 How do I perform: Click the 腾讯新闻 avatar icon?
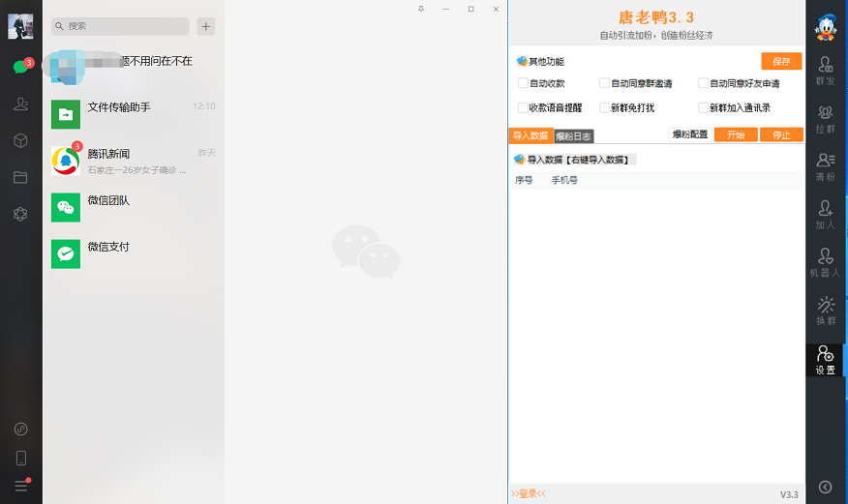coord(66,161)
